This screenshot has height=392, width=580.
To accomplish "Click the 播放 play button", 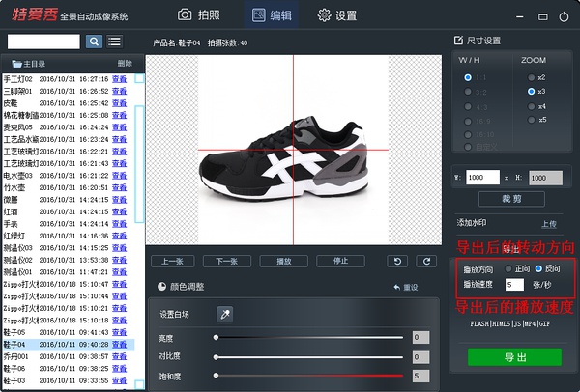I will click(x=283, y=262).
